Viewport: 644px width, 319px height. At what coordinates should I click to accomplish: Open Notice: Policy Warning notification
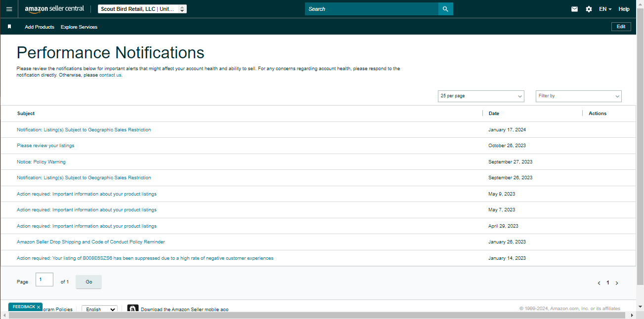click(x=41, y=162)
